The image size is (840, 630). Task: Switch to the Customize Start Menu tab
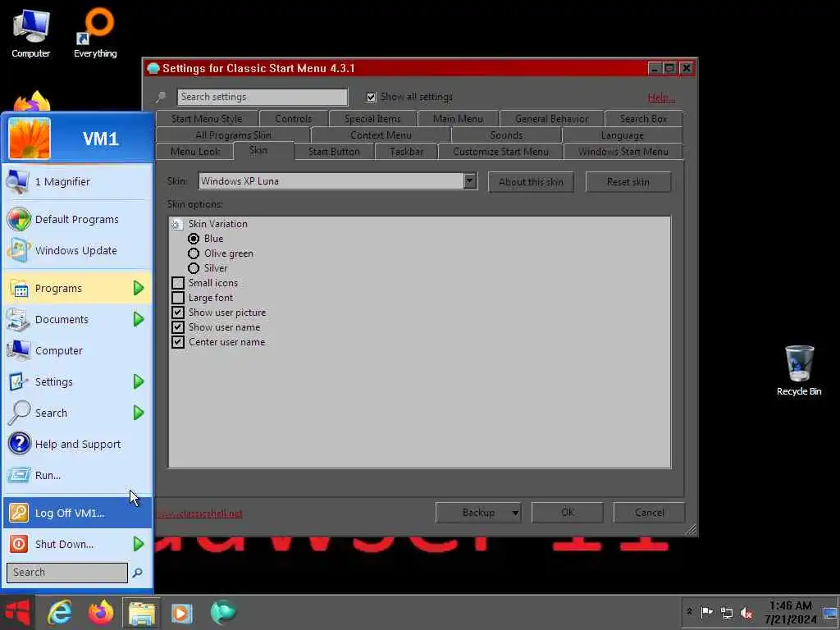pos(501,152)
